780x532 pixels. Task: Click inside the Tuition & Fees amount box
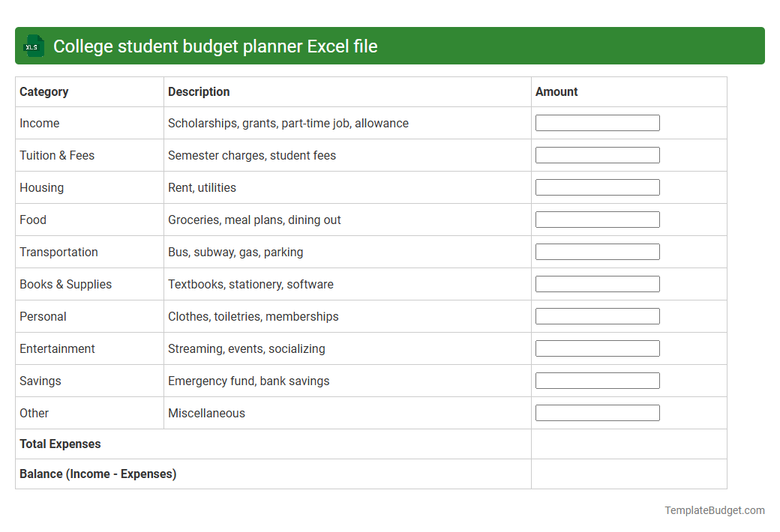tap(597, 154)
